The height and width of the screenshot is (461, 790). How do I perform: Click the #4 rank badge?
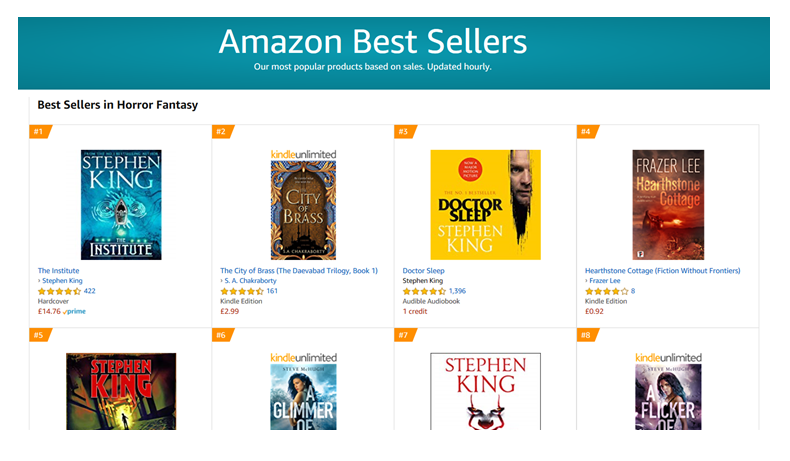(x=587, y=132)
